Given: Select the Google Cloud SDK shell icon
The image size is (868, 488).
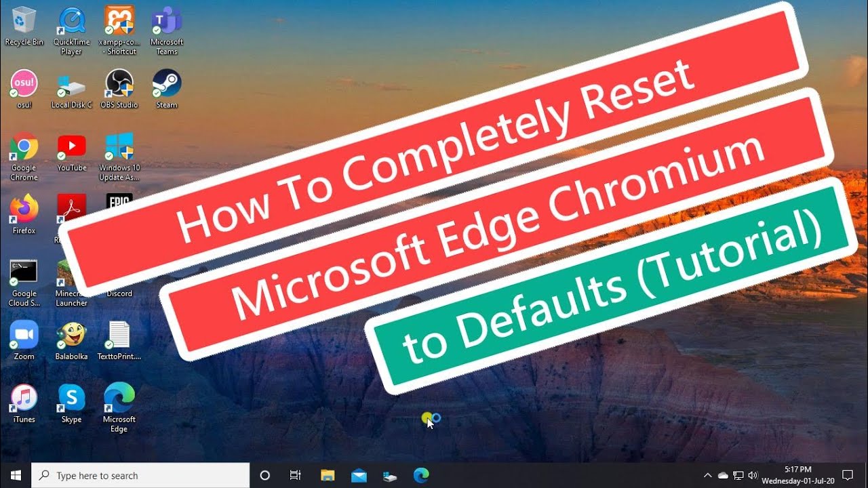Looking at the screenshot, I should (x=24, y=283).
